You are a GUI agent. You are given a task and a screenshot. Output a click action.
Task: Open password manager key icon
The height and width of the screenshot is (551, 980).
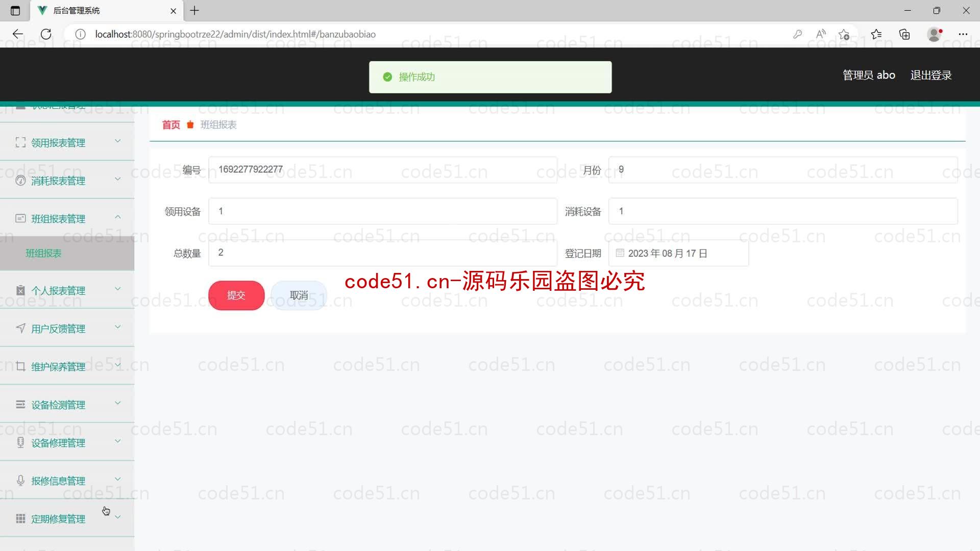(x=797, y=34)
